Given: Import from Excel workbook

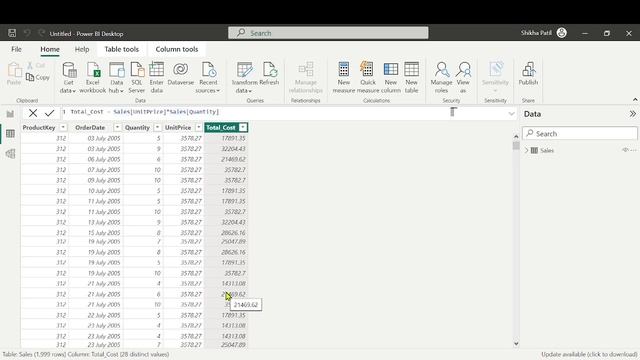Looking at the screenshot, I should [93, 78].
